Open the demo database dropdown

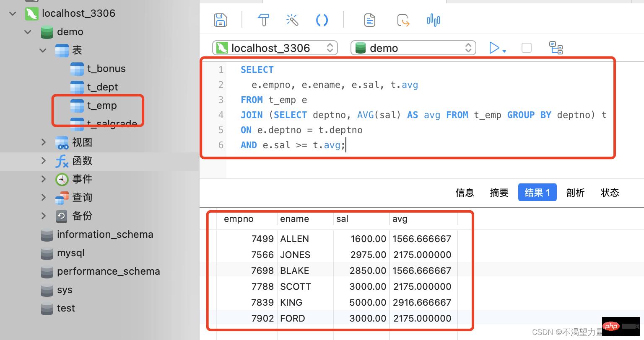coord(413,48)
